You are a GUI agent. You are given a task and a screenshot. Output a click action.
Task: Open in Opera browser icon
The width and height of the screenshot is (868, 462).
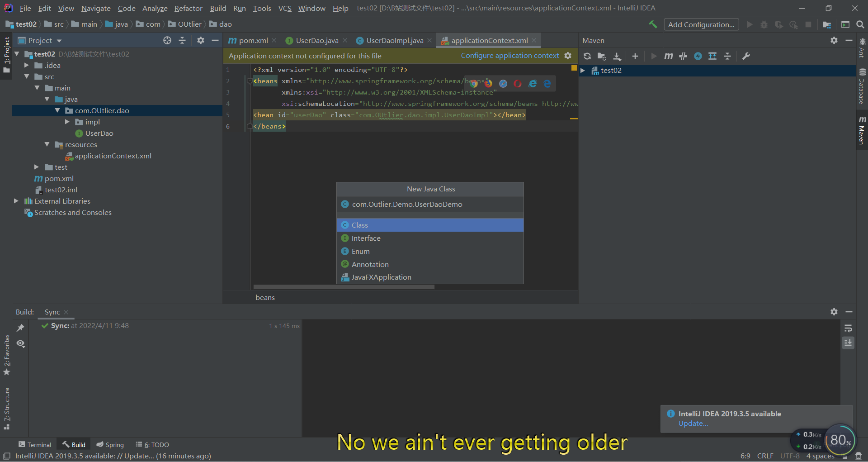pyautogui.click(x=518, y=84)
